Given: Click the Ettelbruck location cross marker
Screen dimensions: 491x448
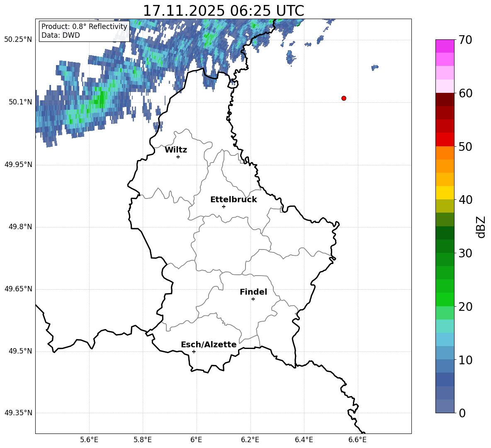Looking at the screenshot, I should [224, 206].
